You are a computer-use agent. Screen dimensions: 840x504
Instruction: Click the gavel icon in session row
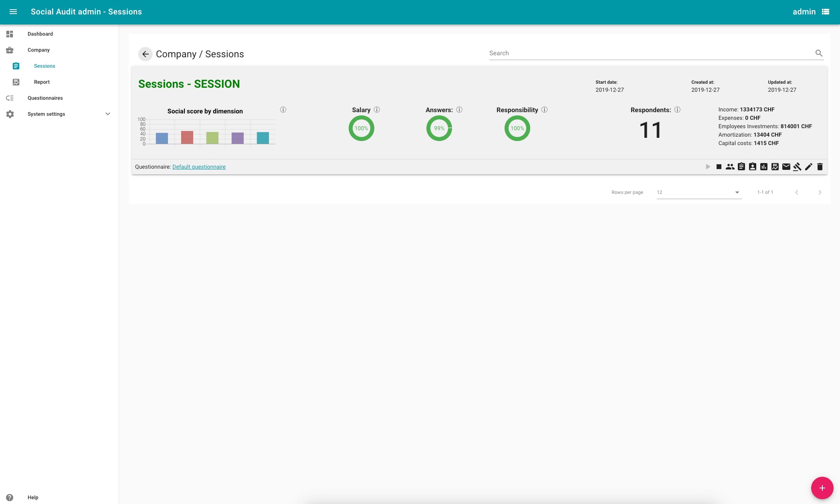[798, 167]
